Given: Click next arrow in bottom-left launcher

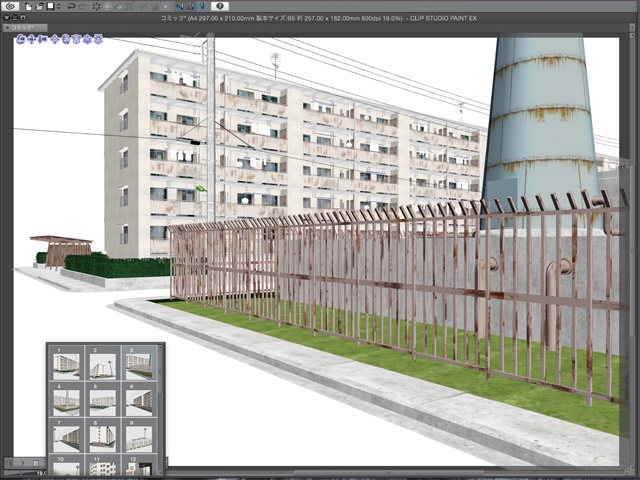Looking at the screenshot, I should click(23, 463).
